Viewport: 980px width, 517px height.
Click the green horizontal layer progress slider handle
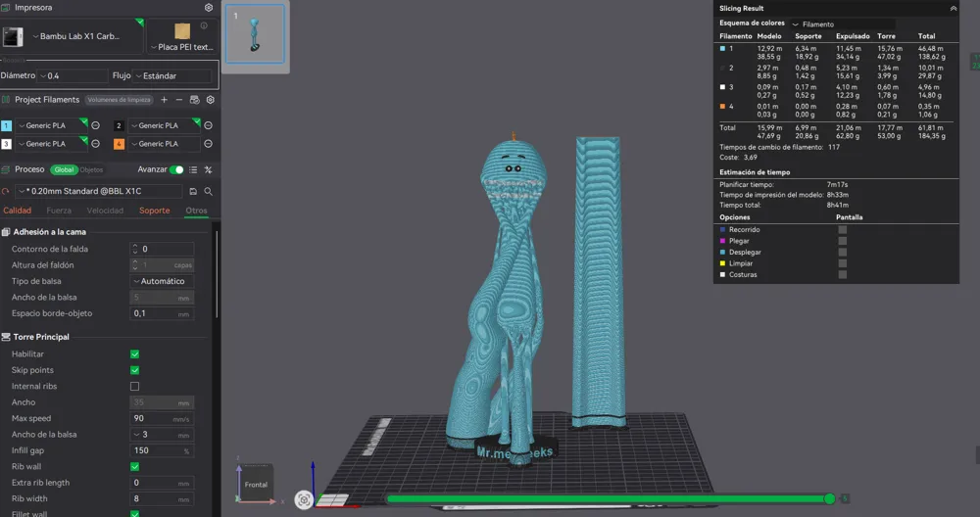[829, 498]
